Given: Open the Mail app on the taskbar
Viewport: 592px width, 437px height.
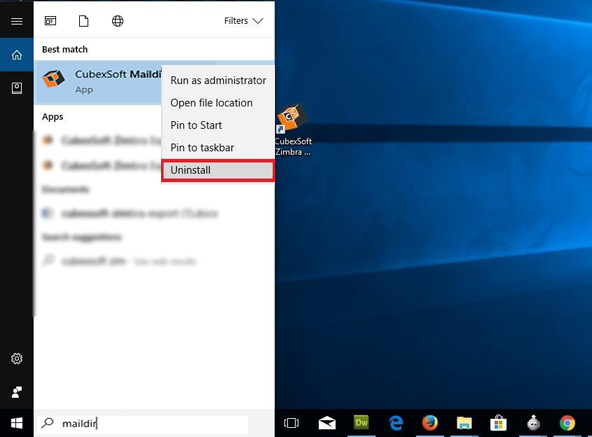Looking at the screenshot, I should pos(327,423).
